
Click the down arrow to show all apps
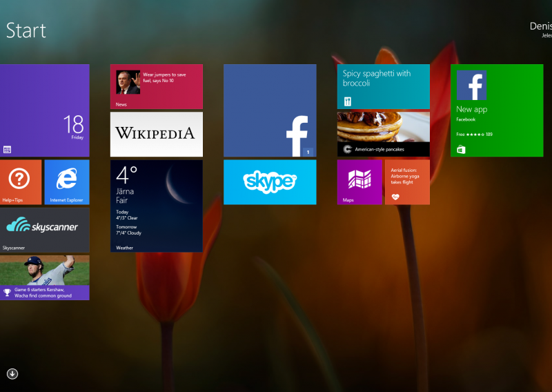(12, 373)
